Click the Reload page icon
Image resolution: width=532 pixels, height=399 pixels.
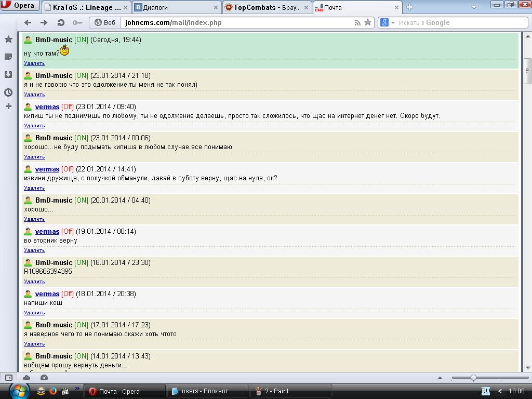tap(61, 22)
